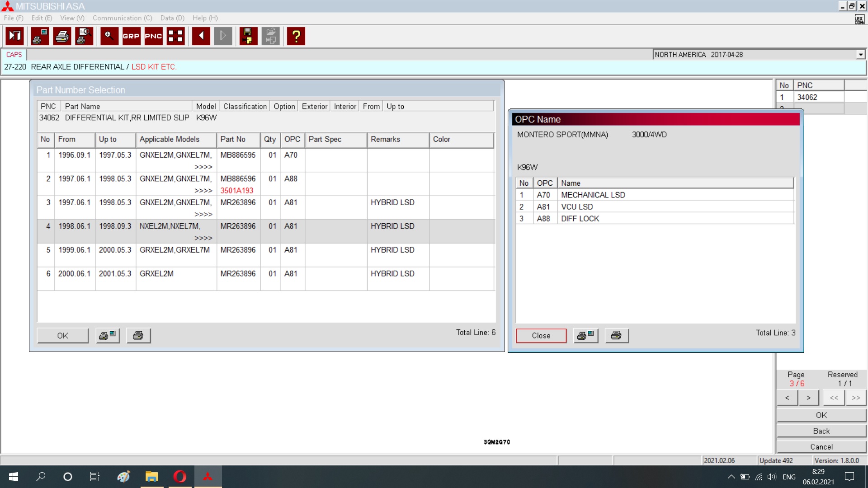
Task: Click the printer icon in OPC dialog
Action: pyautogui.click(x=616, y=336)
